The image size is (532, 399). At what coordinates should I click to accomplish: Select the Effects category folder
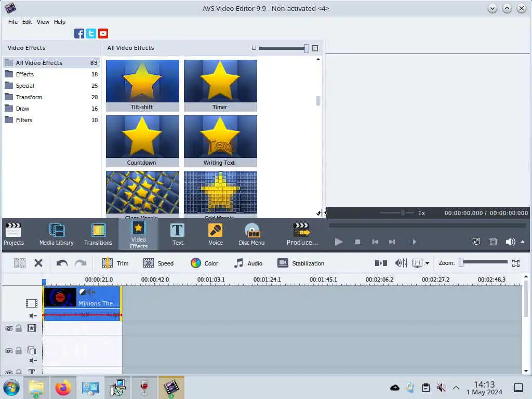[51, 74]
